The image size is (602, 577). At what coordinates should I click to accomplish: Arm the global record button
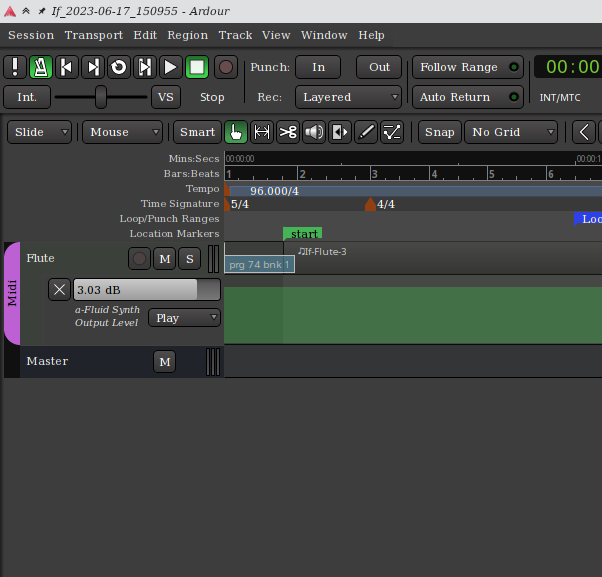[227, 67]
